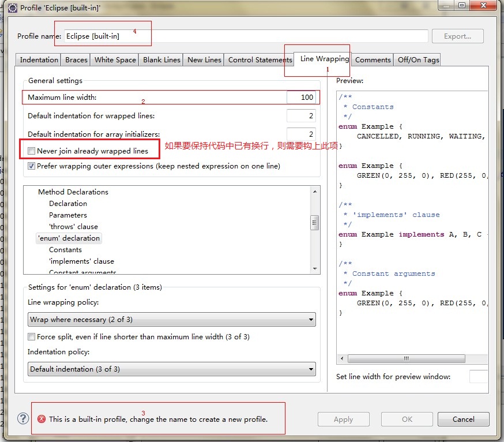Select the Line Wrapping tab

click(x=324, y=59)
